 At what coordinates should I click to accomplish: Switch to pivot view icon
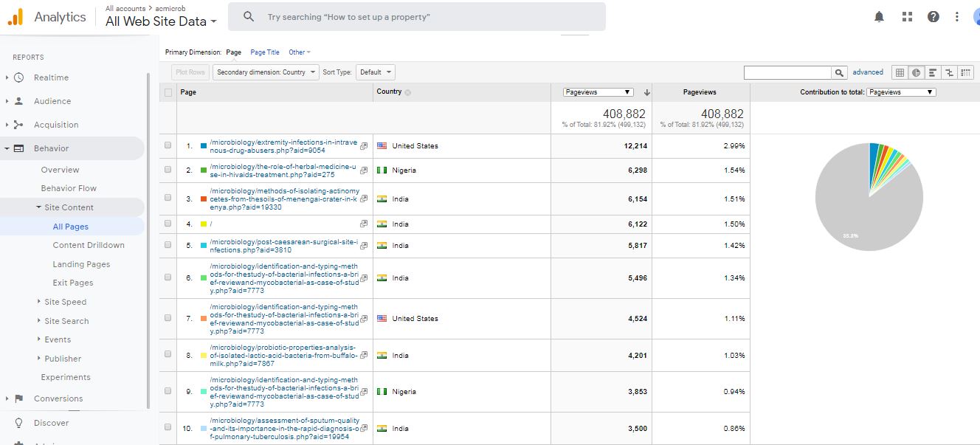click(966, 72)
